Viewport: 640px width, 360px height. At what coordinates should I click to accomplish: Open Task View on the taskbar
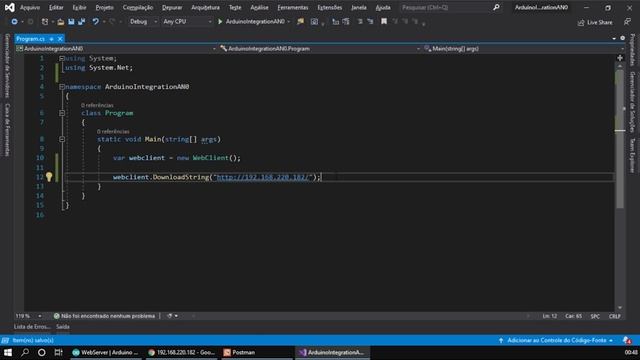[x=58, y=352]
